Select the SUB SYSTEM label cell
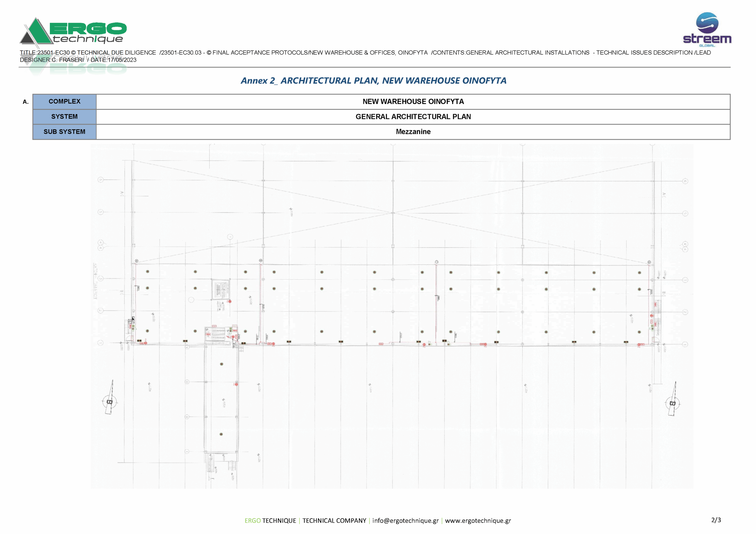 65,132
